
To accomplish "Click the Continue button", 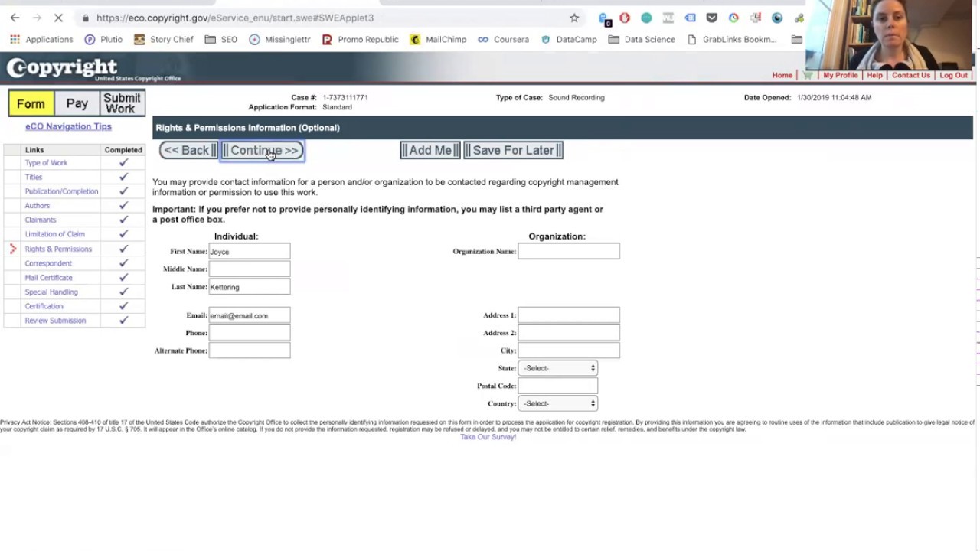I will [263, 150].
